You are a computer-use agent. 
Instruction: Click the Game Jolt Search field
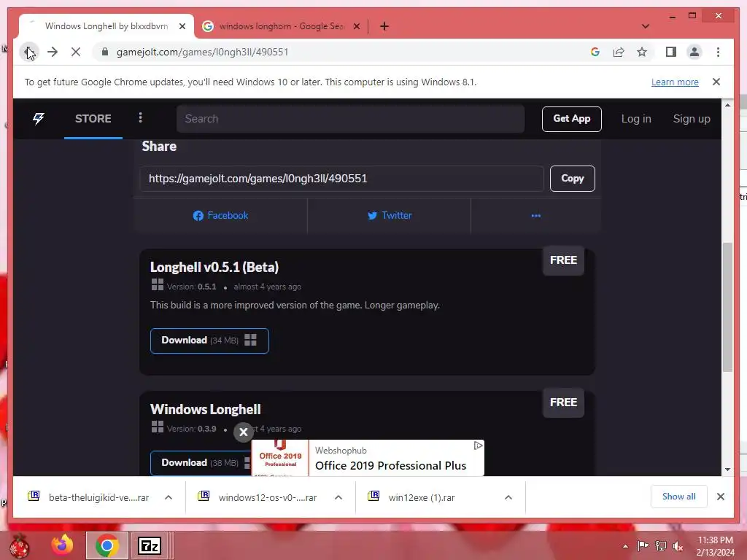point(350,119)
